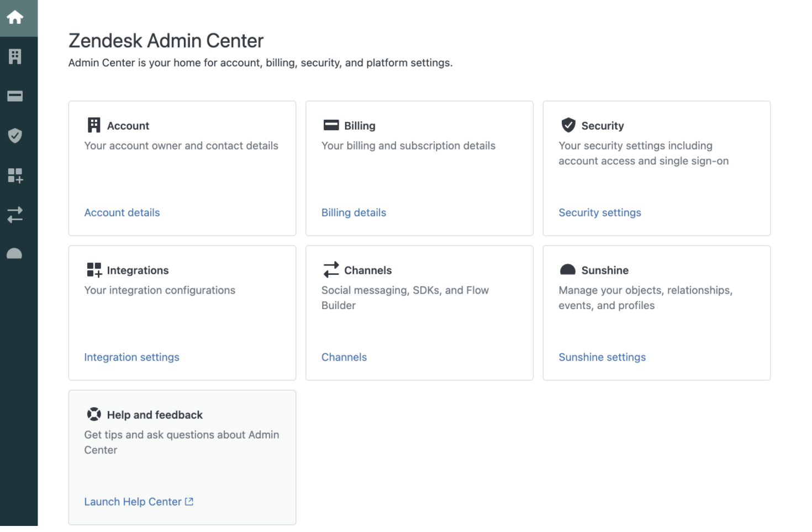
Task: Open Sunshine from sidebar dome icon
Action: click(15, 254)
